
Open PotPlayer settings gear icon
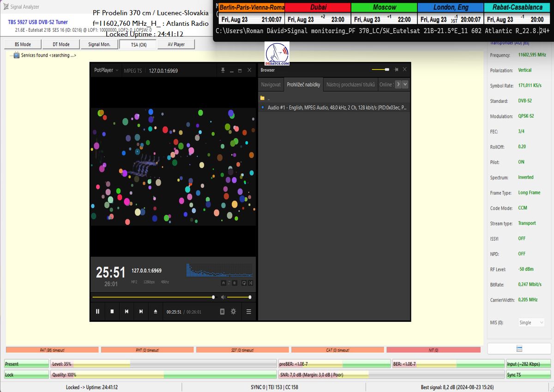point(234,312)
